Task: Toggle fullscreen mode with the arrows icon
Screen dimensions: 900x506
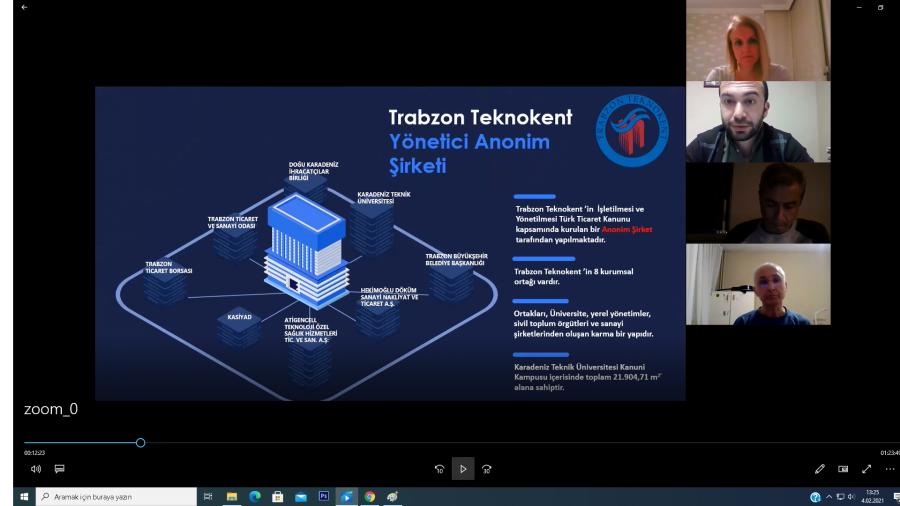Action: [866, 468]
